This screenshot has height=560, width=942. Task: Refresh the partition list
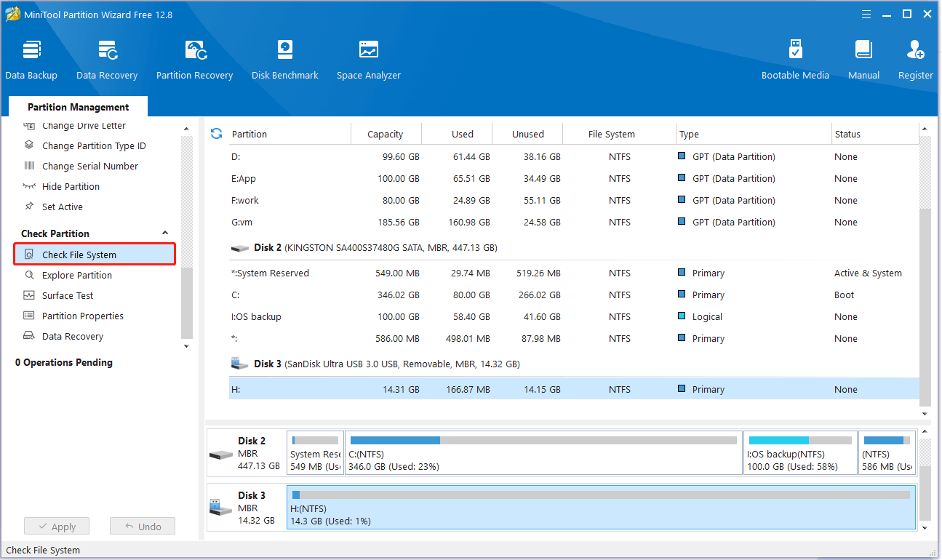(216, 134)
